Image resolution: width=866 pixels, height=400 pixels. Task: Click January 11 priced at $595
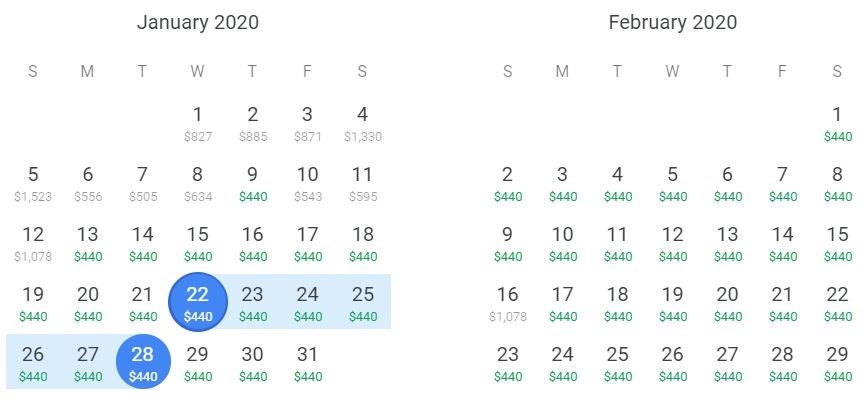[x=362, y=183]
